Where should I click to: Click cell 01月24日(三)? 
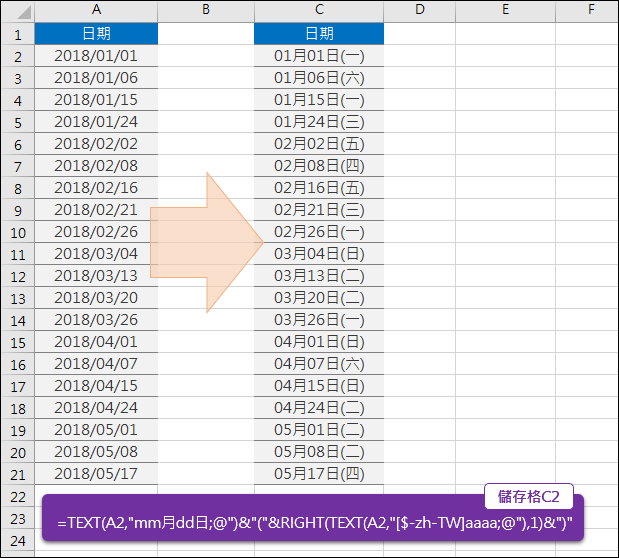[x=319, y=122]
